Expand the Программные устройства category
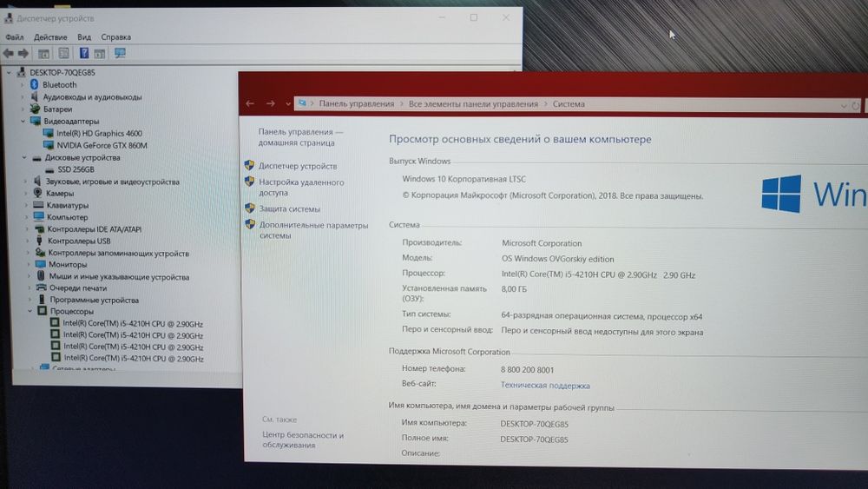 30,300
